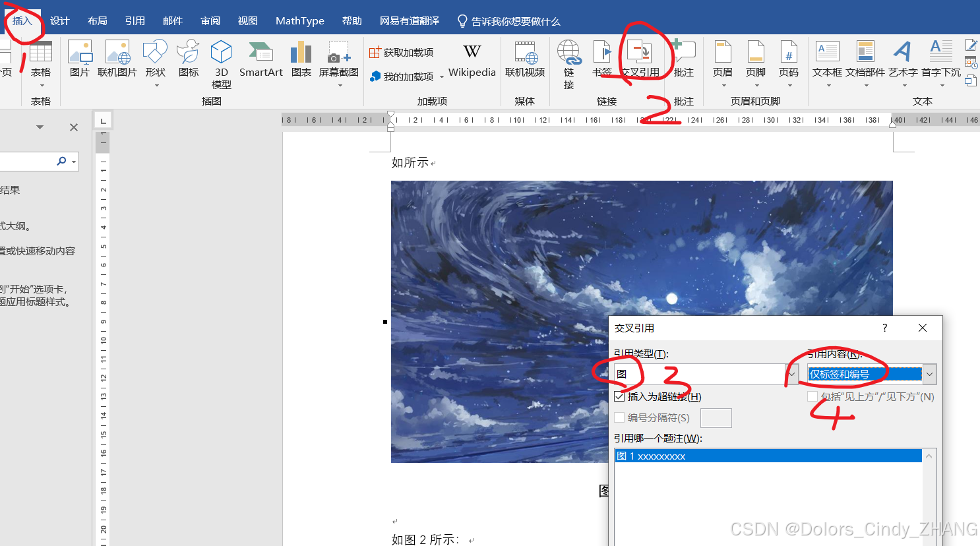Expand the Table (表格) dropdown arrow
The image size is (980, 546).
pos(41,86)
